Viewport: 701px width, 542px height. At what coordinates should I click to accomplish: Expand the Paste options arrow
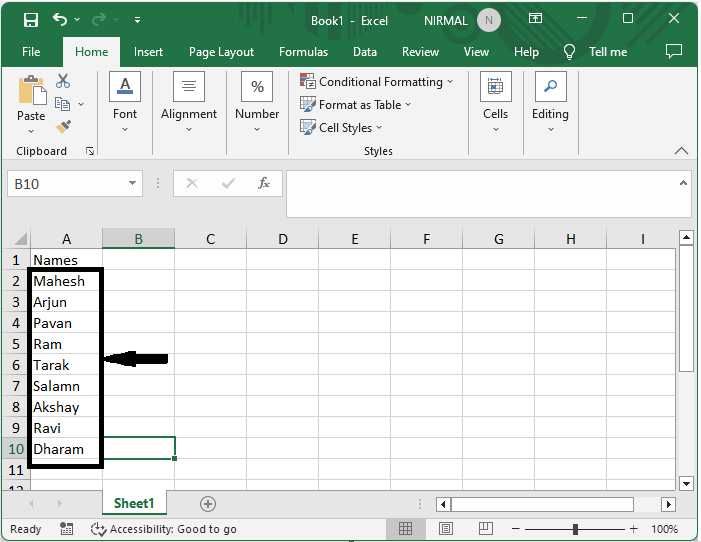[x=31, y=131]
